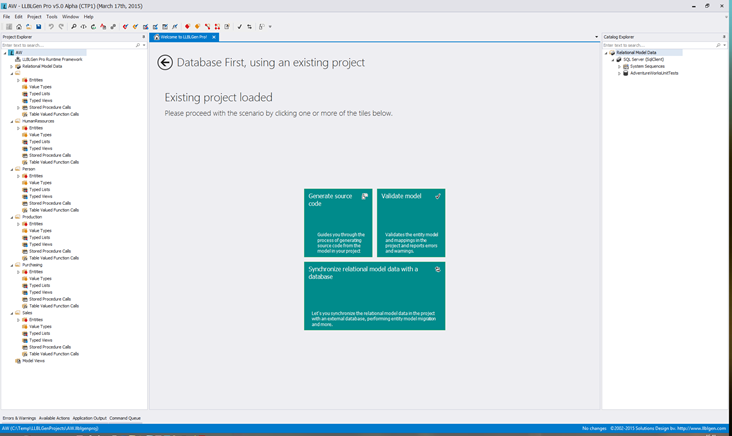Pin the Project Explorer panel
732x436 pixels.
[143, 36]
